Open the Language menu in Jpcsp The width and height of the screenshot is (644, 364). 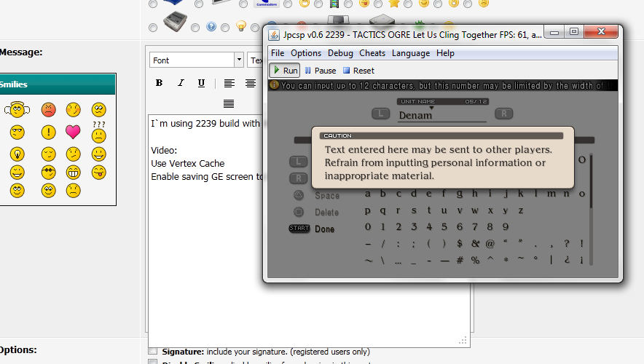click(411, 53)
